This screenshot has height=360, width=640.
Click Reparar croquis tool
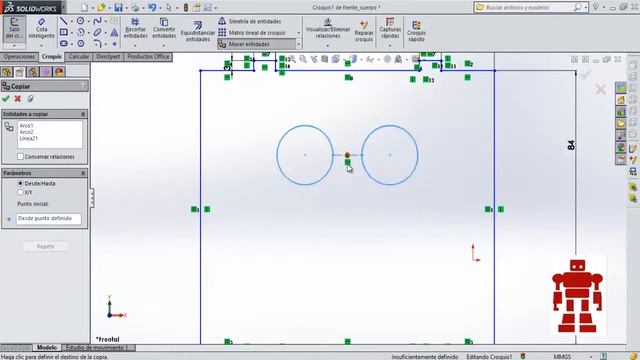(x=364, y=31)
